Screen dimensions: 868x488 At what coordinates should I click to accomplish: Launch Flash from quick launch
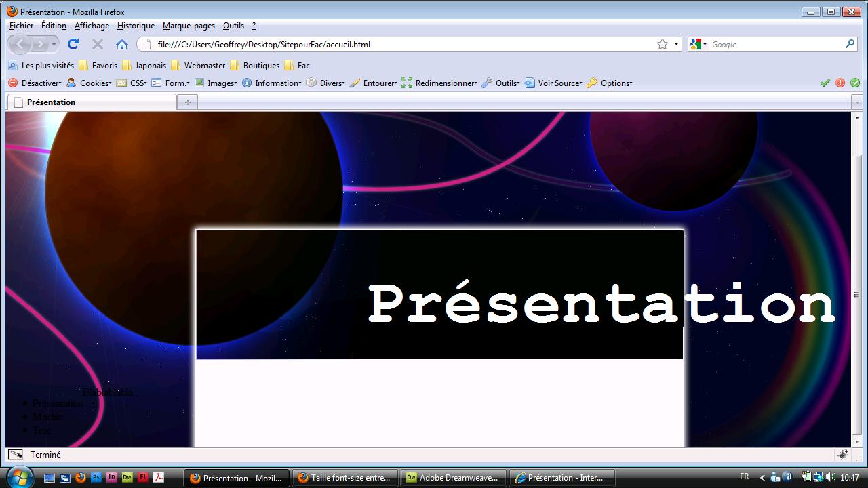142,477
